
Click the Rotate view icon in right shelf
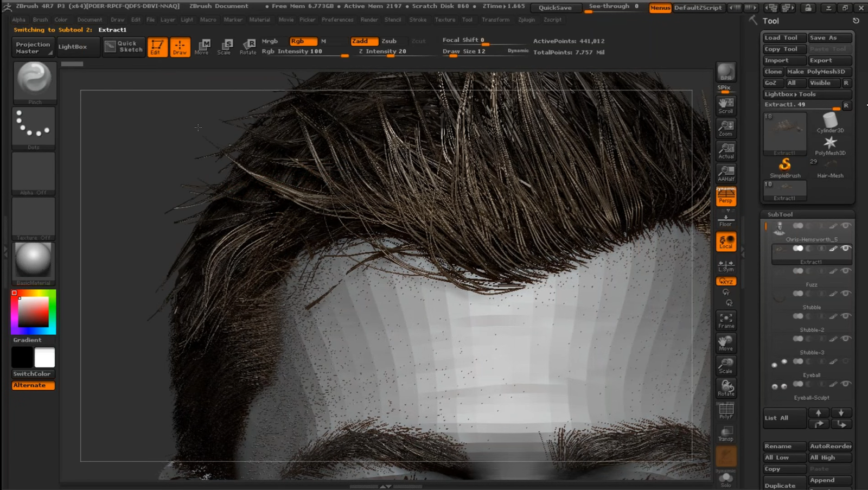pos(726,388)
